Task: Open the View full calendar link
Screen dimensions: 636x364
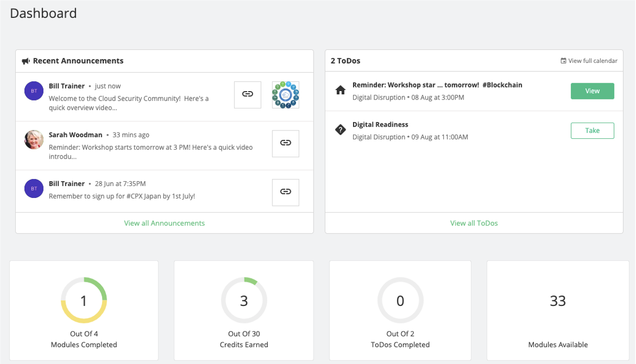Action: tap(593, 61)
